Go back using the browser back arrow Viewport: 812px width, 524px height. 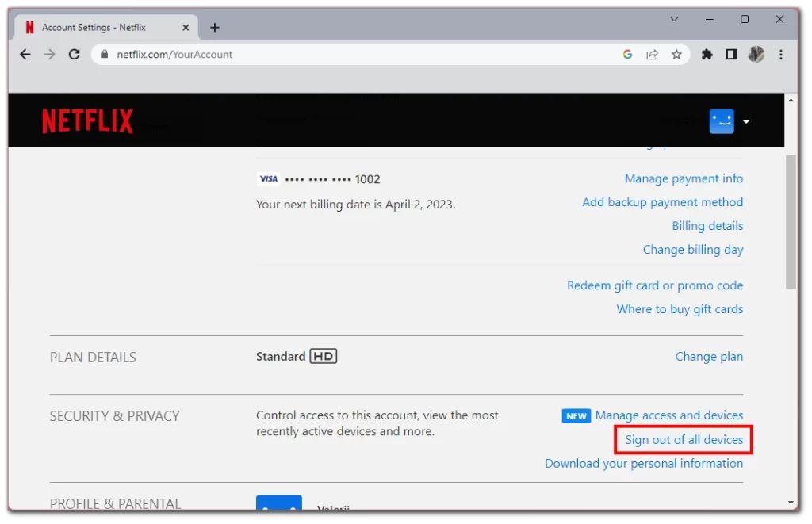[25, 55]
